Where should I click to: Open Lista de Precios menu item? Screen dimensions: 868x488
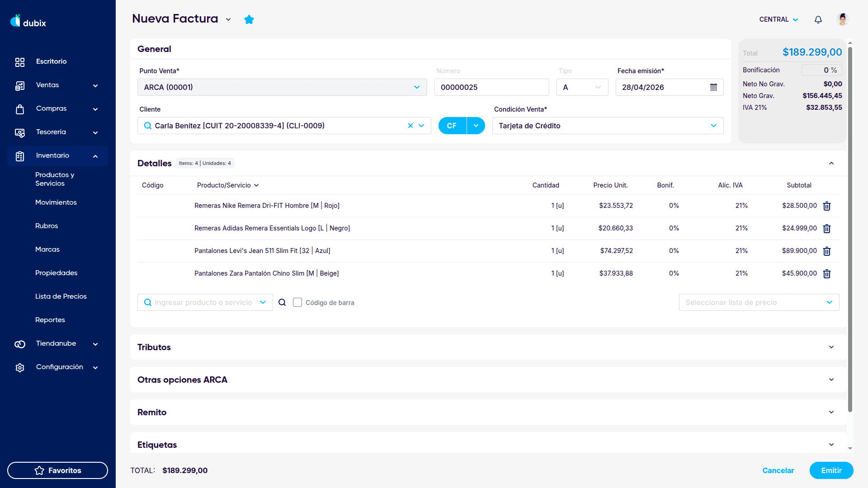click(61, 296)
